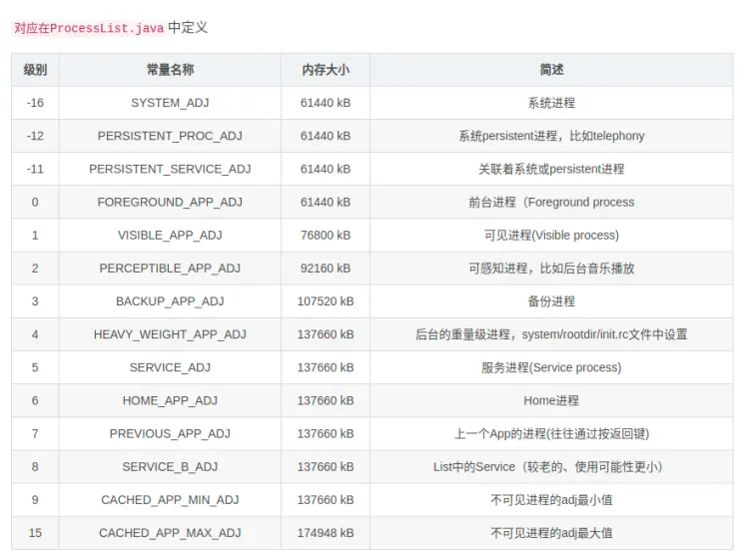Click the 92160 kB memory cell
Image resolution: width=748 pixels, height=560 pixels.
click(326, 269)
